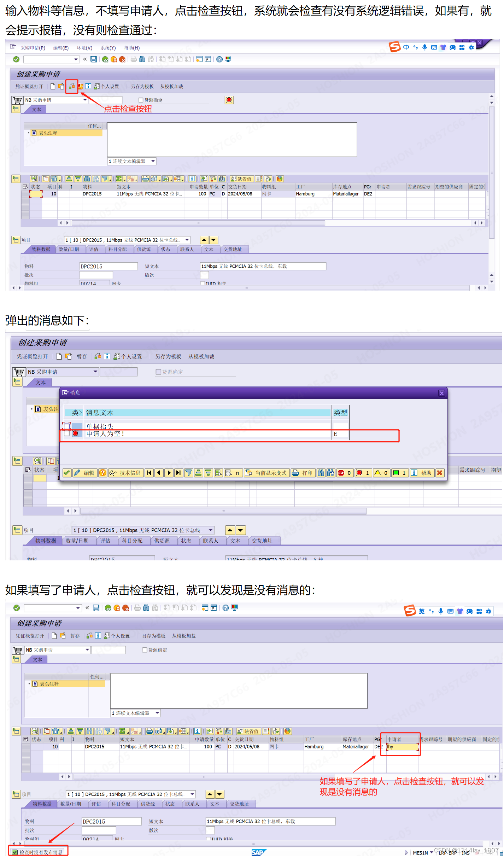Click the red X cancel icon in message toolbar
The width and height of the screenshot is (504, 857).
[x=439, y=473]
